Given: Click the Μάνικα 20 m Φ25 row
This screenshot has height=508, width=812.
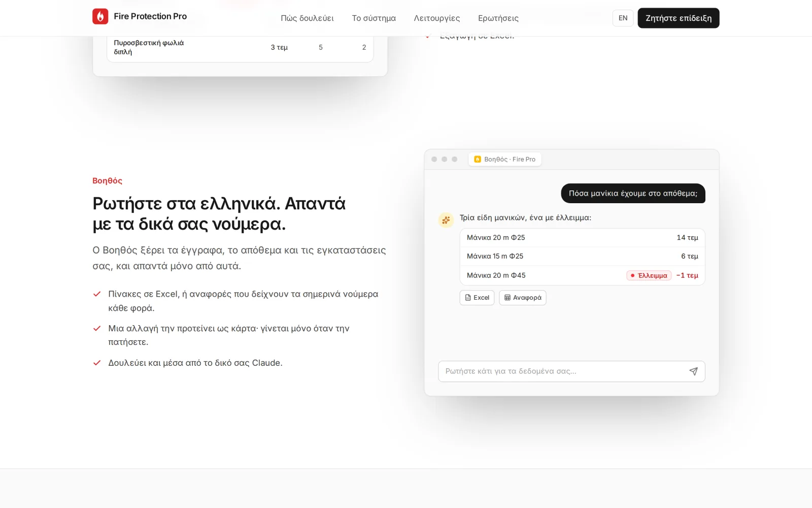Looking at the screenshot, I should click(582, 238).
